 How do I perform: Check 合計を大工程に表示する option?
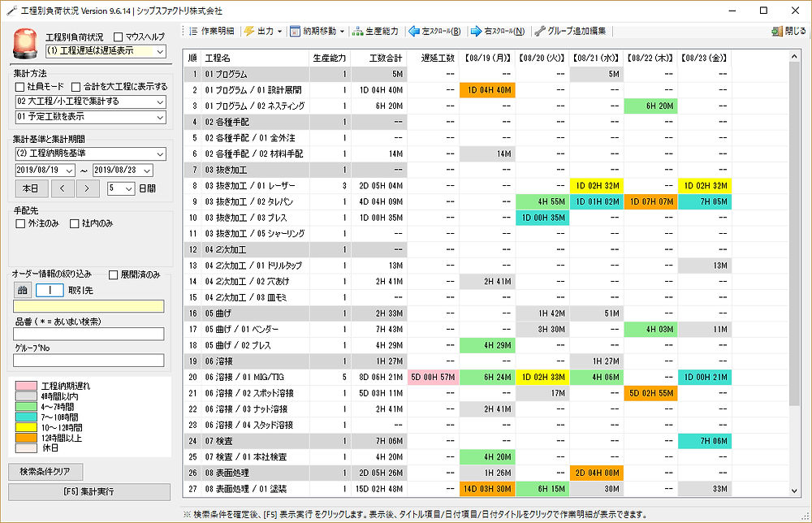pyautogui.click(x=76, y=86)
